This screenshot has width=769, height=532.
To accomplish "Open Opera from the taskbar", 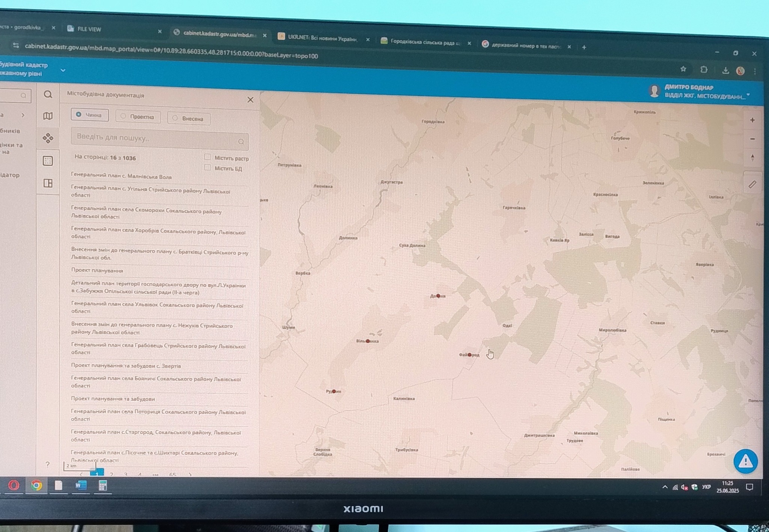I will [14, 485].
